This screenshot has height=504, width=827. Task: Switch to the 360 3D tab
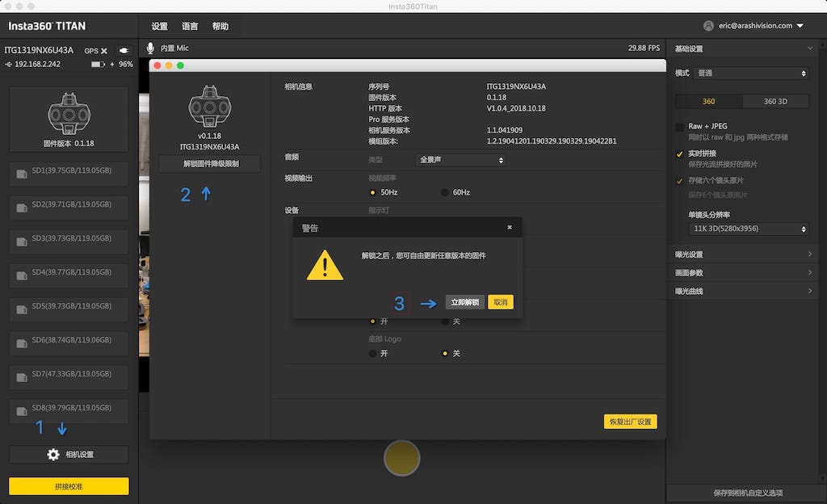(x=775, y=102)
